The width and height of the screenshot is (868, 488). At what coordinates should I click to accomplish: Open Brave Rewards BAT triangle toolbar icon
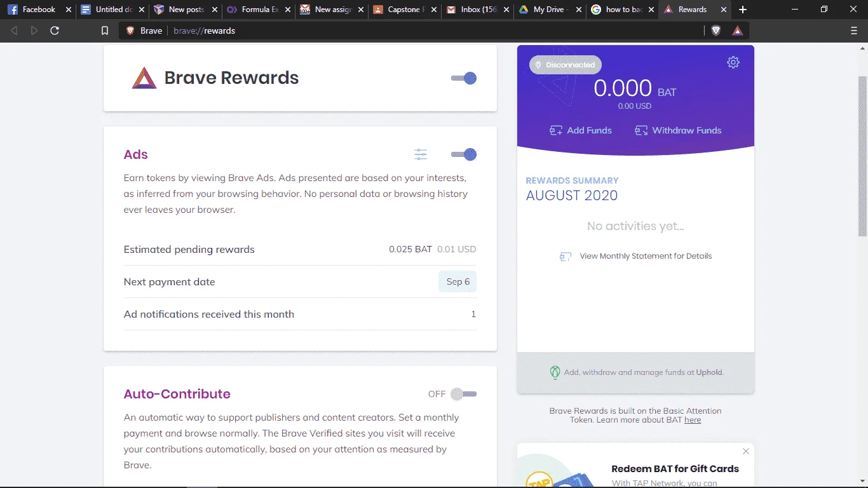tap(737, 30)
